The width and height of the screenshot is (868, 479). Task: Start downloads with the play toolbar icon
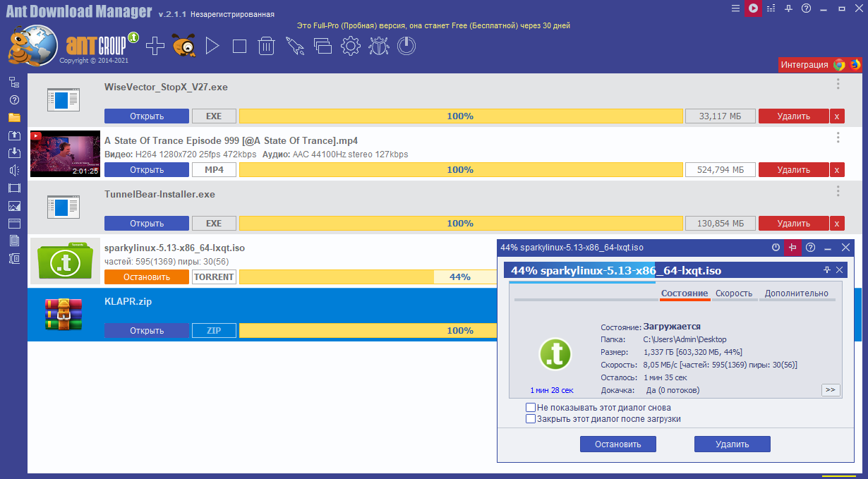tap(212, 46)
